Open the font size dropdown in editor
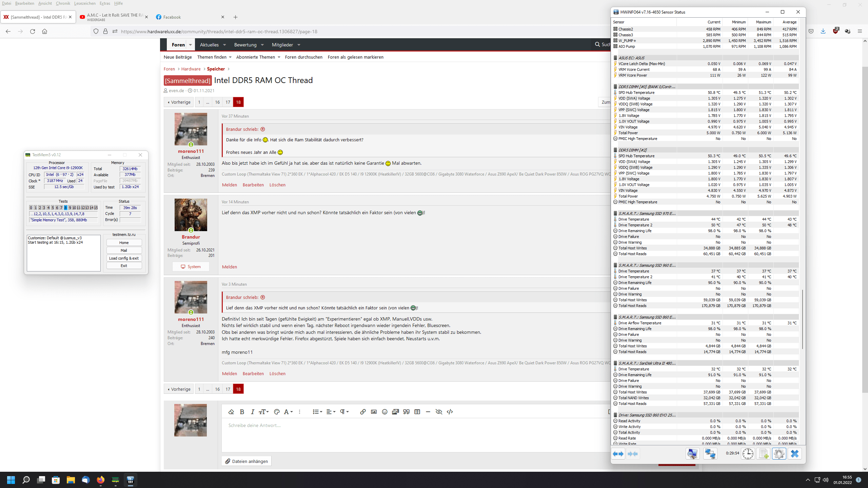 pyautogui.click(x=263, y=412)
